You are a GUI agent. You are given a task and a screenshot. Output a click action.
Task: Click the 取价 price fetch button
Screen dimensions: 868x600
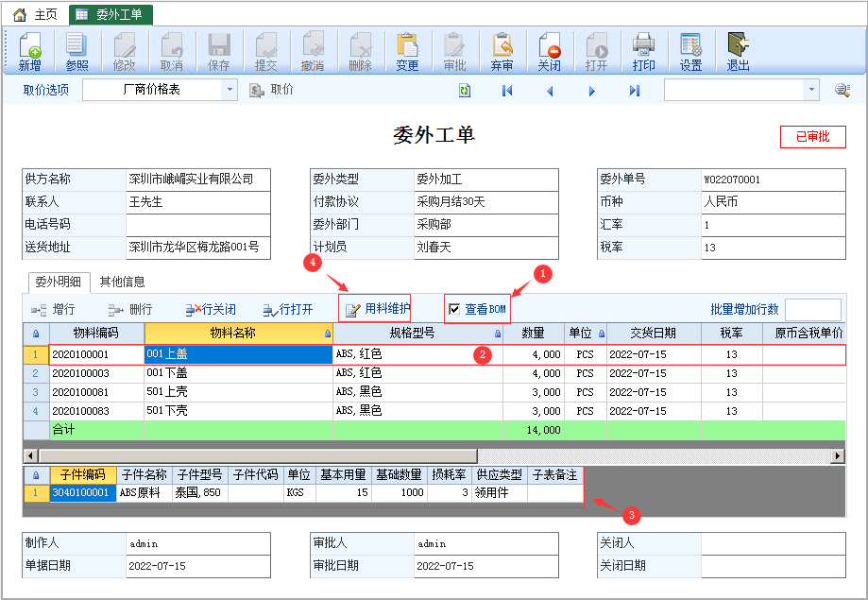point(271,90)
